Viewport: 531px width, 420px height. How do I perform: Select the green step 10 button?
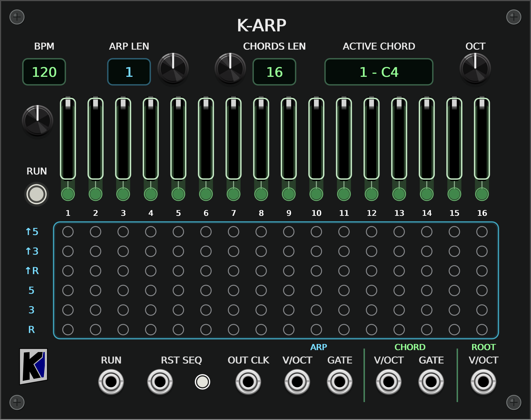tap(316, 194)
